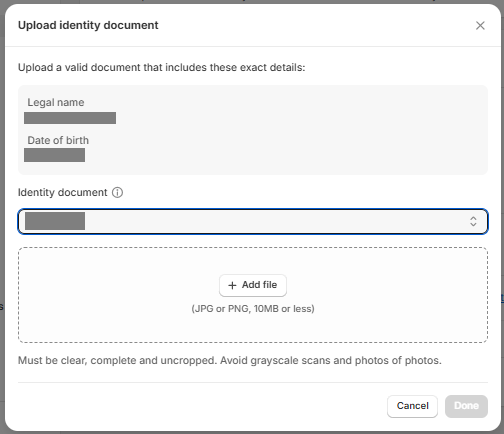The image size is (504, 434).
Task: Click the Identity document field label
Action: [63, 192]
